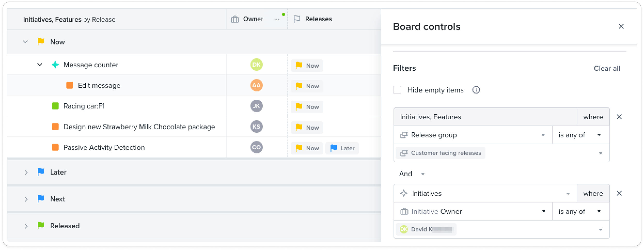Image resolution: width=644 pixels, height=250 pixels.
Task: Click the Owner column briefcase icon
Action: pyautogui.click(x=235, y=19)
